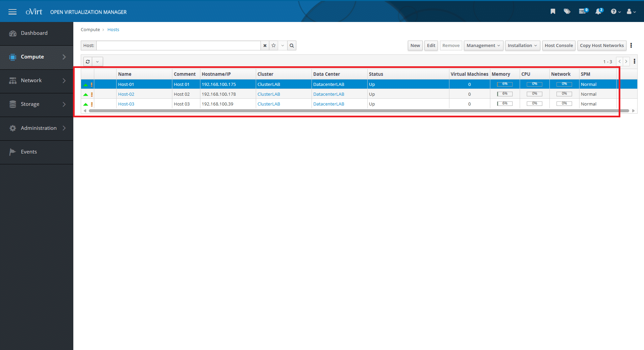Click the Comment column header
The height and width of the screenshot is (350, 644).
(x=186, y=74)
